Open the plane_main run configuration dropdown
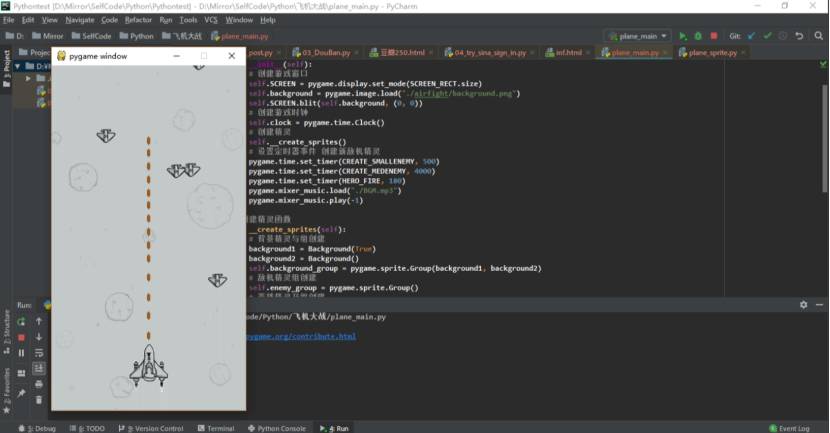Viewport: 830px width, 433px height. [638, 36]
